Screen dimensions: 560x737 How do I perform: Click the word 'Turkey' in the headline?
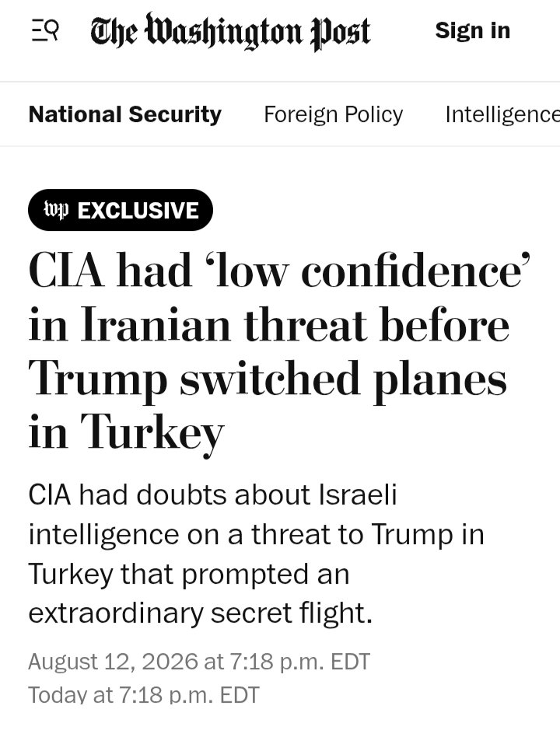(152, 432)
